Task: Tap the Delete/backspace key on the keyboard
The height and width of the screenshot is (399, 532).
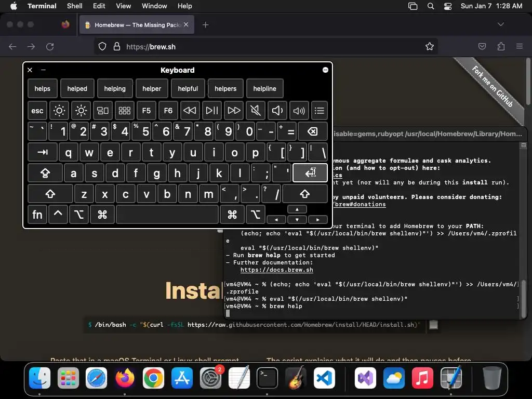Action: click(312, 131)
